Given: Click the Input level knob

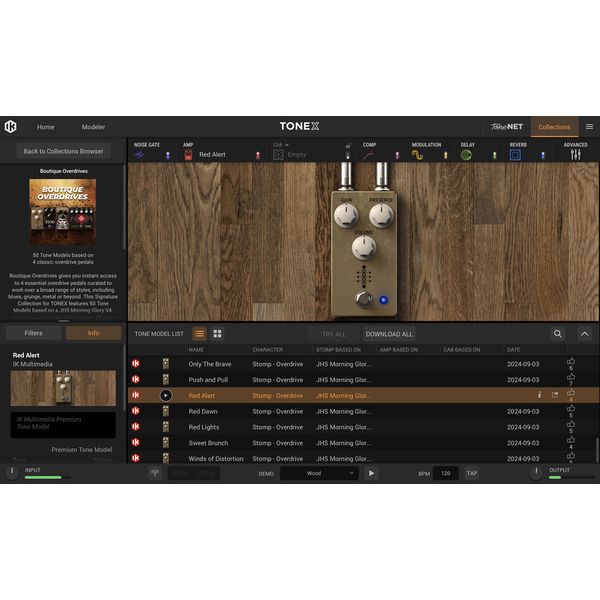Looking at the screenshot, I should (12, 472).
